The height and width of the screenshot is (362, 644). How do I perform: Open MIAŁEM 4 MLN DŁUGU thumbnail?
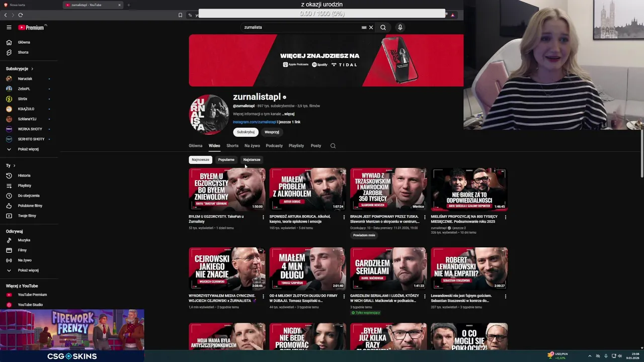(307, 268)
